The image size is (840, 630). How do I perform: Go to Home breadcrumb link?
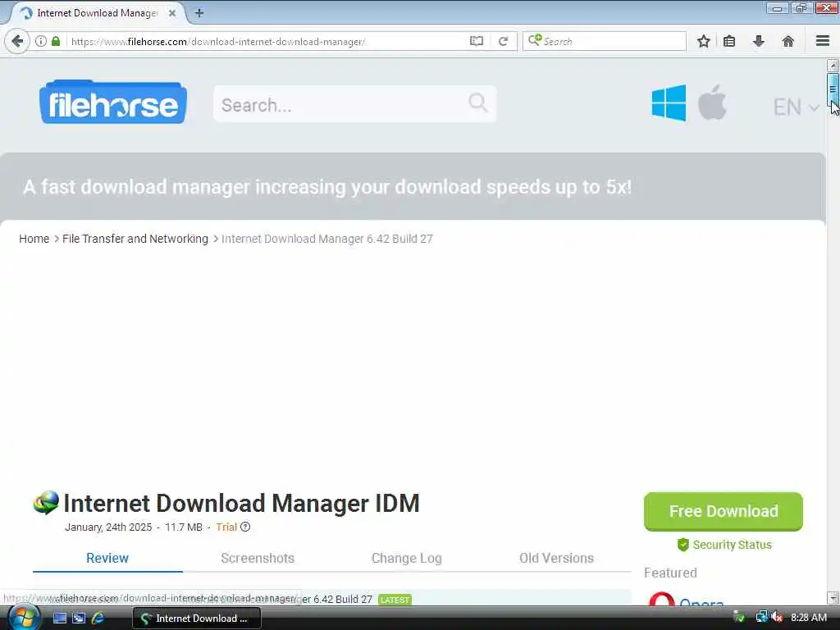(34, 239)
